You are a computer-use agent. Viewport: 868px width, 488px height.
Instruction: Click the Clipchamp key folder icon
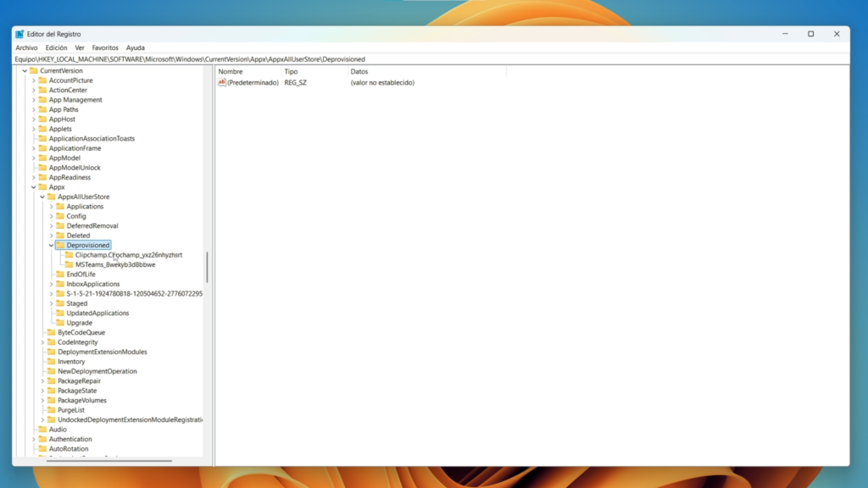pos(69,255)
